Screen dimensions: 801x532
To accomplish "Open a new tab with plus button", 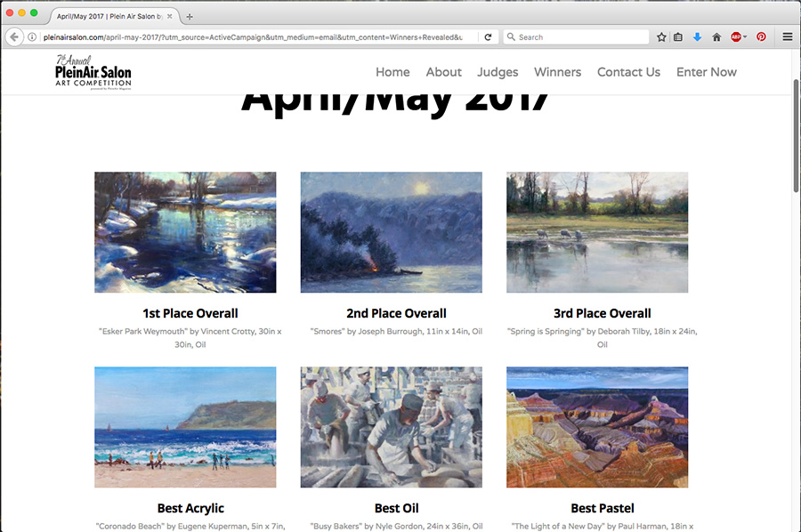I will [190, 16].
